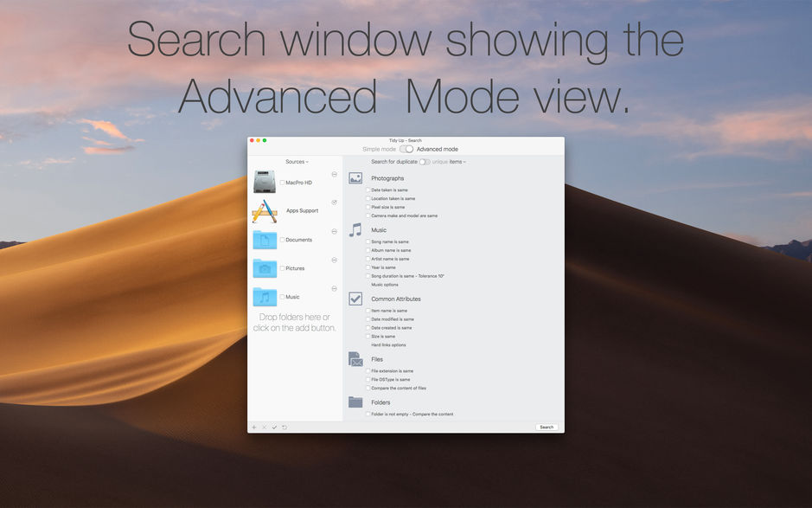Remove MacPro HD using its minus icon
The height and width of the screenshot is (508, 812).
coord(334,174)
